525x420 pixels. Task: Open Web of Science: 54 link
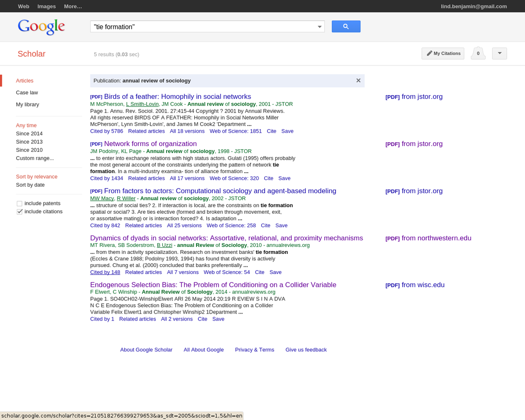[227, 272]
